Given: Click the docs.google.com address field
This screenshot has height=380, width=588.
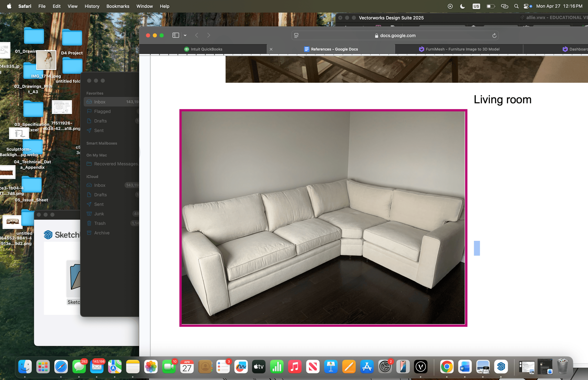Looking at the screenshot, I should coord(395,36).
